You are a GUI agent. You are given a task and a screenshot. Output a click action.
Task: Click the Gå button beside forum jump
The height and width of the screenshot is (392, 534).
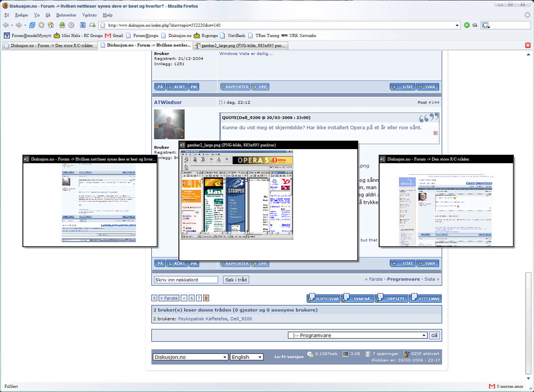(x=434, y=335)
